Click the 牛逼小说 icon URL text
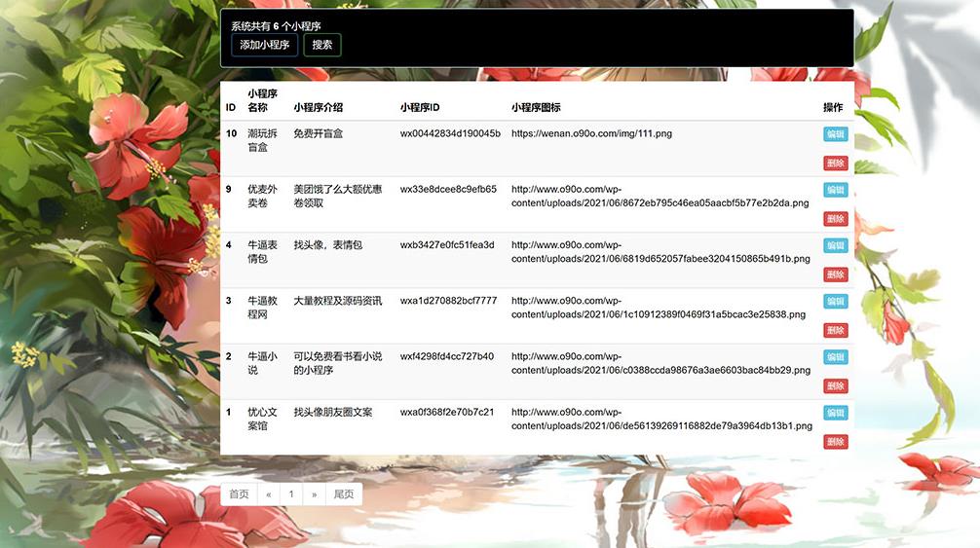The image size is (980, 548). click(x=660, y=363)
